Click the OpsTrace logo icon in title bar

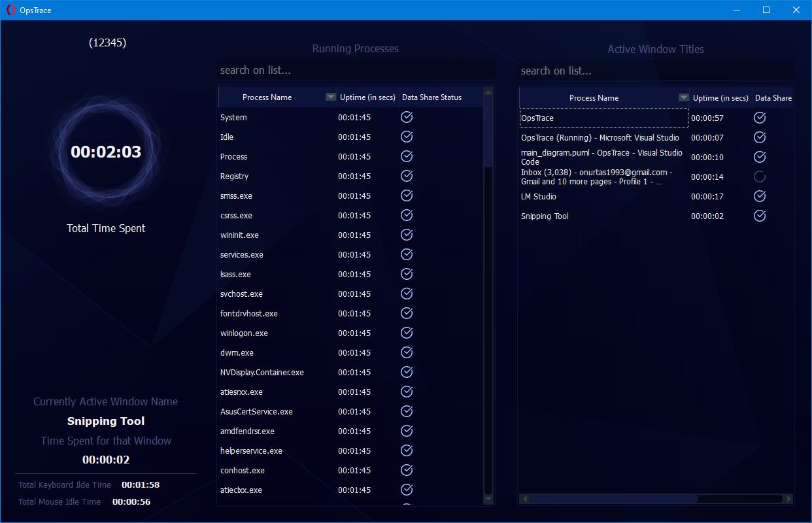pos(10,10)
